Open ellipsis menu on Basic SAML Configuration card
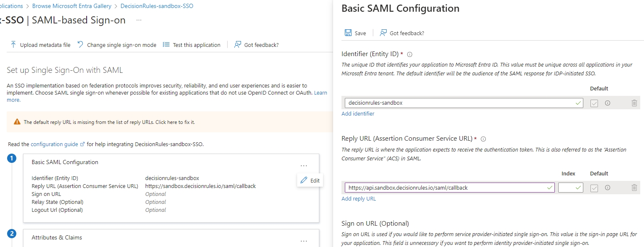 coord(304,166)
